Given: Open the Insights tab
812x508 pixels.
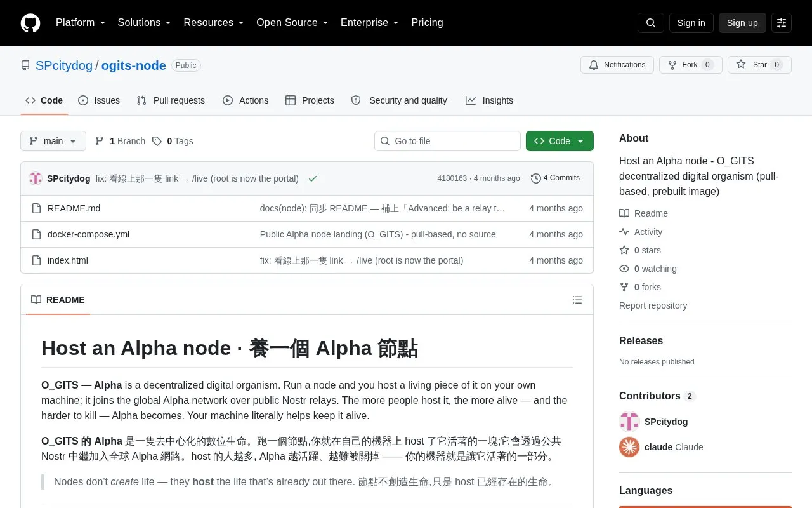Looking at the screenshot, I should [x=489, y=100].
